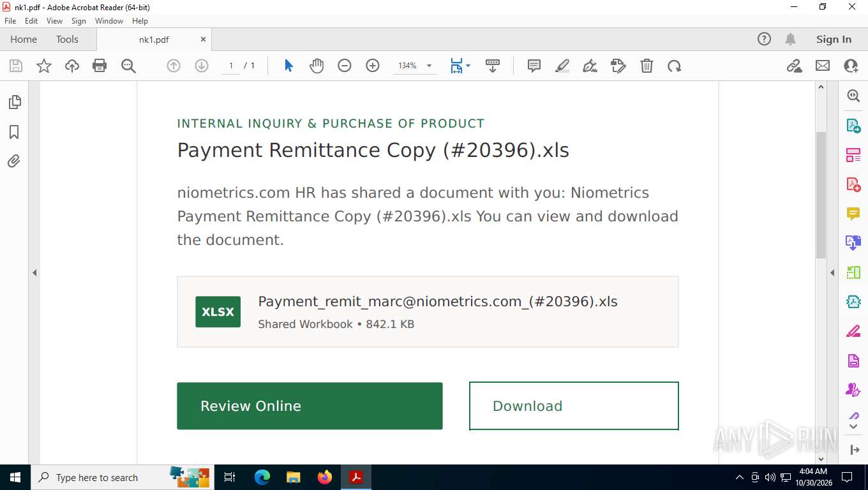Open the Help question mark icon
Viewport: 868px width, 490px height.
pyautogui.click(x=764, y=39)
